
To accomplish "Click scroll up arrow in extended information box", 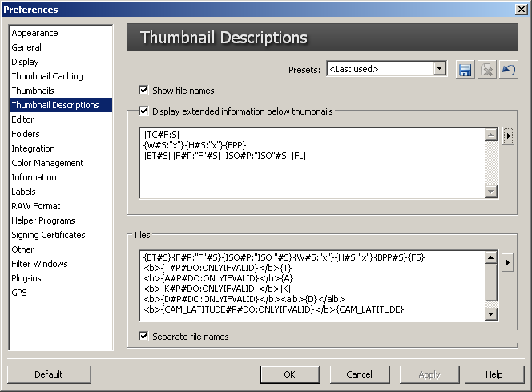I will click(x=491, y=134).
